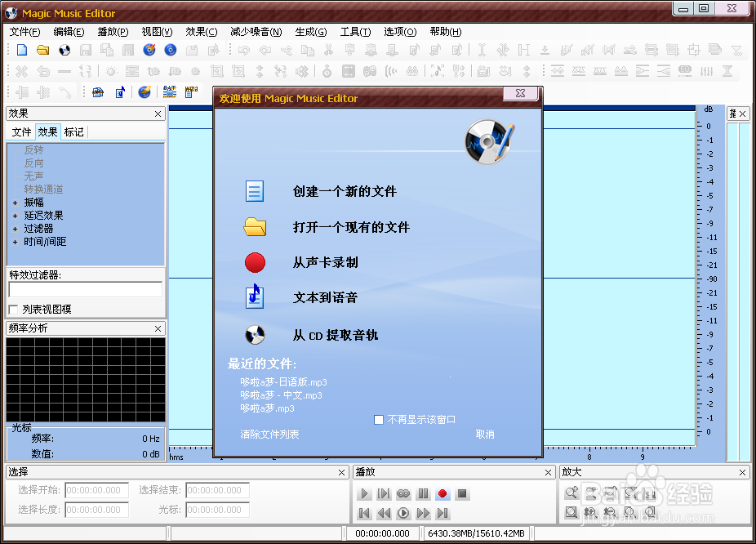Image resolution: width=756 pixels, height=544 pixels.
Task: Toggle the 列表视图模 checkbox
Action: (13, 309)
